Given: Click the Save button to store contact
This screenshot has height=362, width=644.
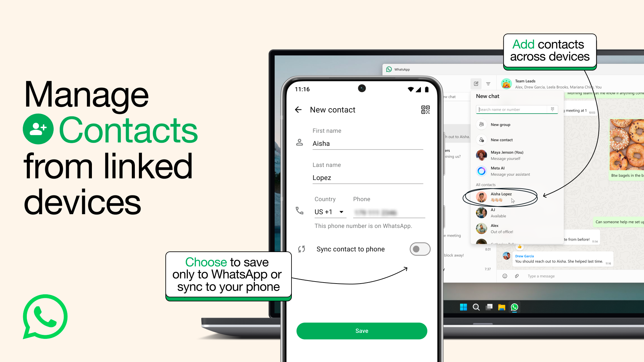Looking at the screenshot, I should tap(361, 330).
